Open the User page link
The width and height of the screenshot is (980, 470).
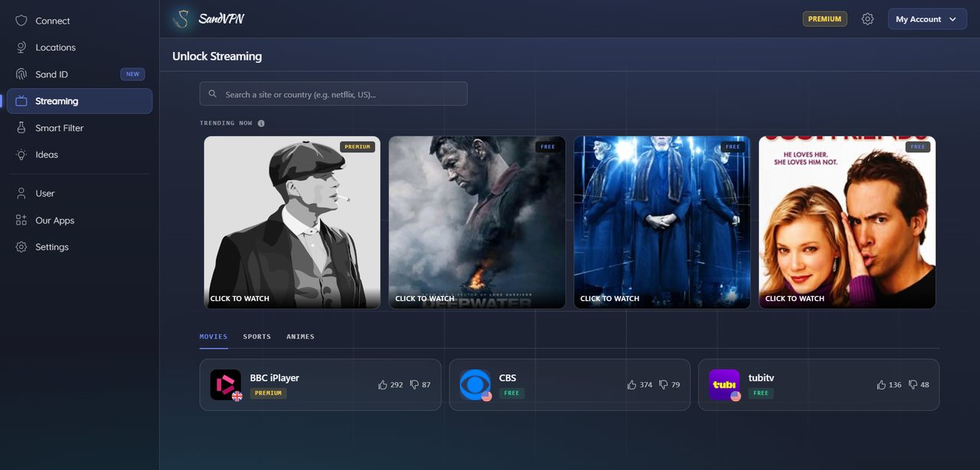[45, 194]
